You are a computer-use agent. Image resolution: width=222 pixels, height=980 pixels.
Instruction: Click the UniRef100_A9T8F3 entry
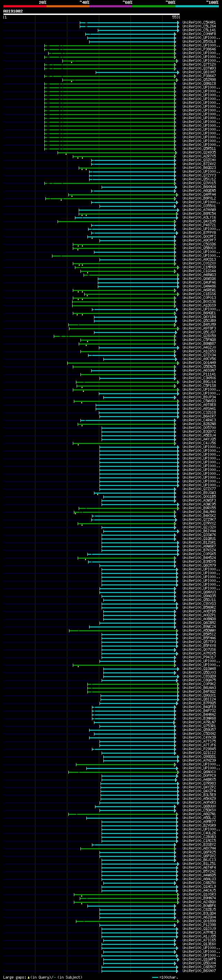click(199, 328)
